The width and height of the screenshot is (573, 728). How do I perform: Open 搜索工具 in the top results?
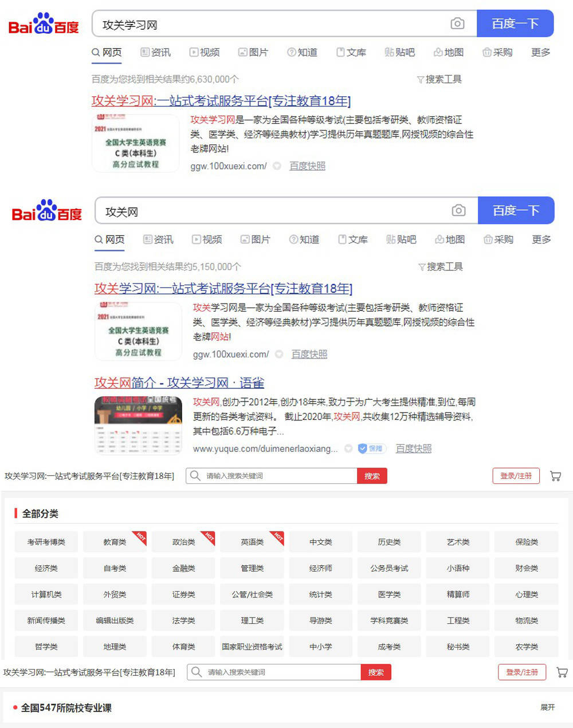coord(439,79)
